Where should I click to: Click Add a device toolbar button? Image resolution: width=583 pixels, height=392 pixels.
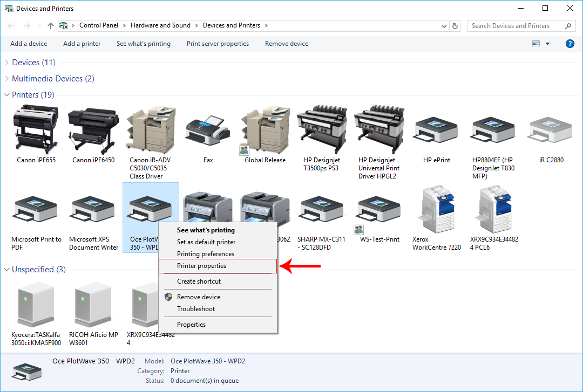[x=29, y=44]
